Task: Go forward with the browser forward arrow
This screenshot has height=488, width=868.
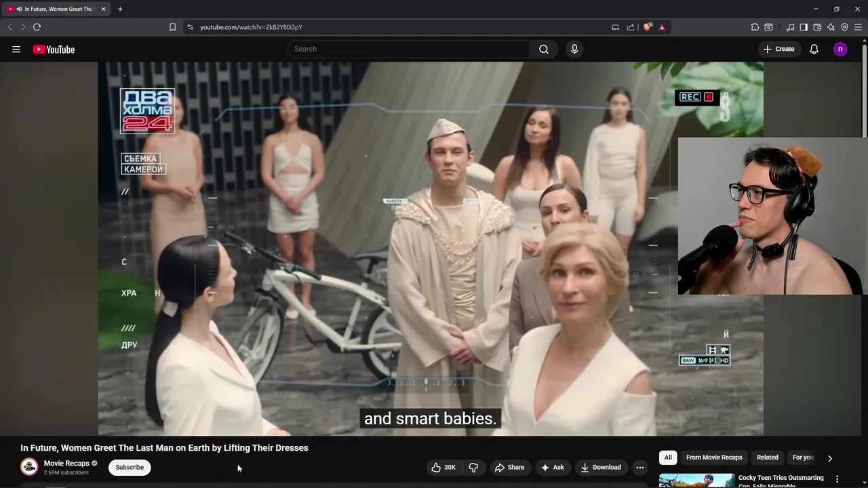Action: tap(22, 27)
